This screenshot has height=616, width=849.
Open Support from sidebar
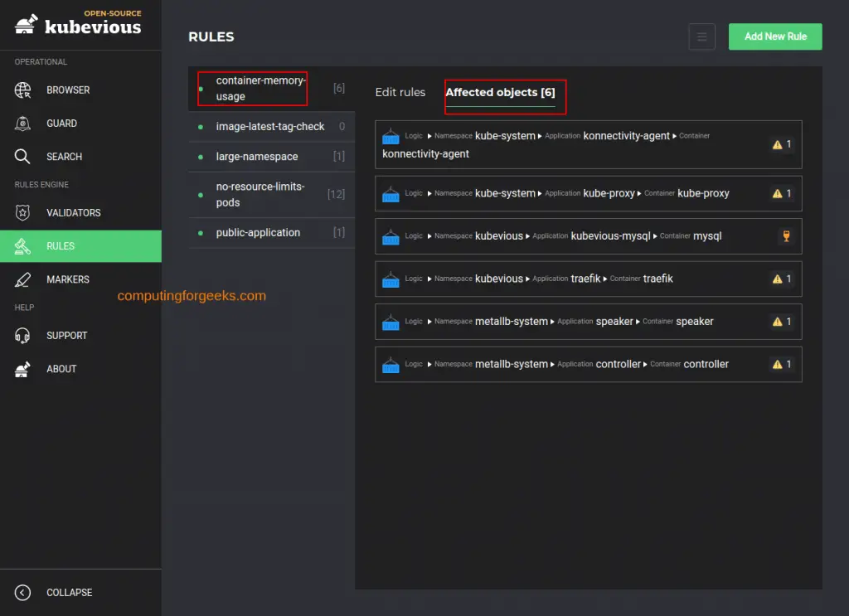pos(80,336)
